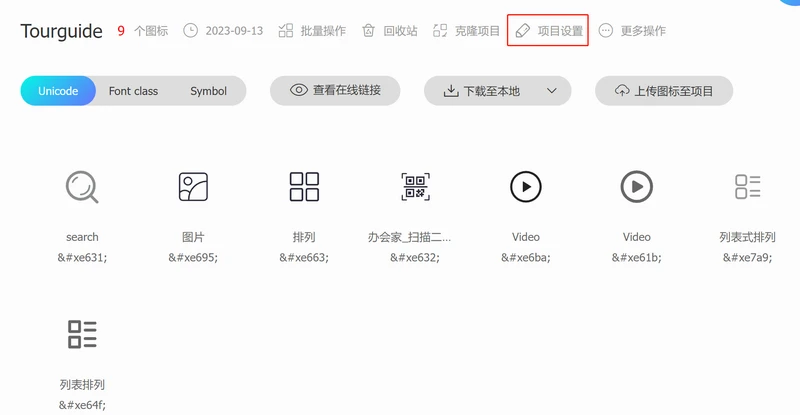The width and height of the screenshot is (800, 415).
Task: Click the 办会家_扫描二... label
Action: point(409,237)
